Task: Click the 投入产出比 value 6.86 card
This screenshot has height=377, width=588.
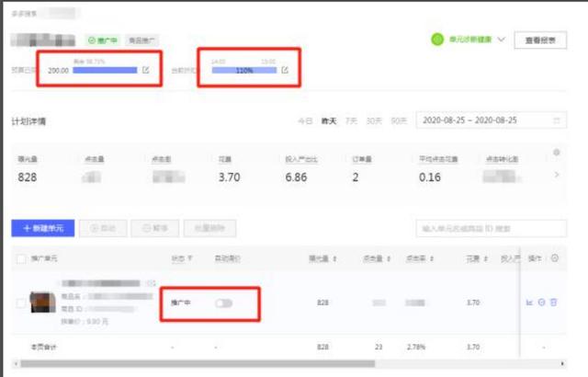Action: 296,177
